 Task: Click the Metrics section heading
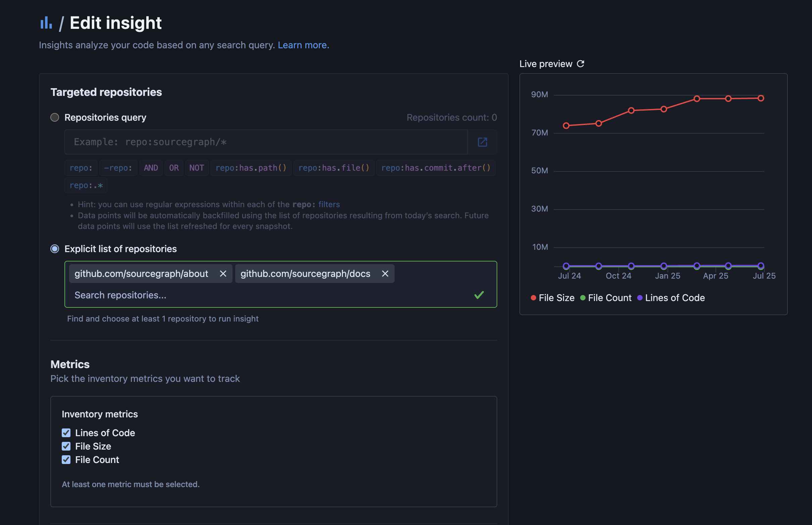pos(70,364)
